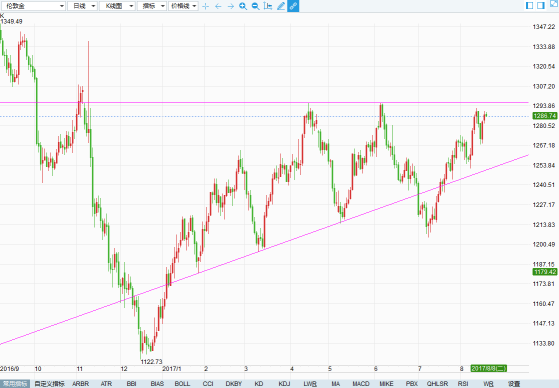Apply the WR indicator
Image resolution: width=559 pixels, height=388 pixels.
[x=488, y=384]
